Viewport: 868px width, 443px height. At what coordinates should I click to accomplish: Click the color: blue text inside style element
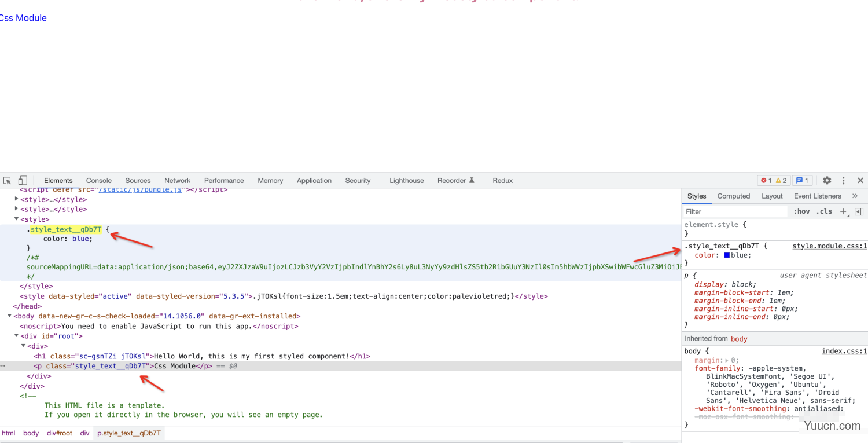(68, 239)
